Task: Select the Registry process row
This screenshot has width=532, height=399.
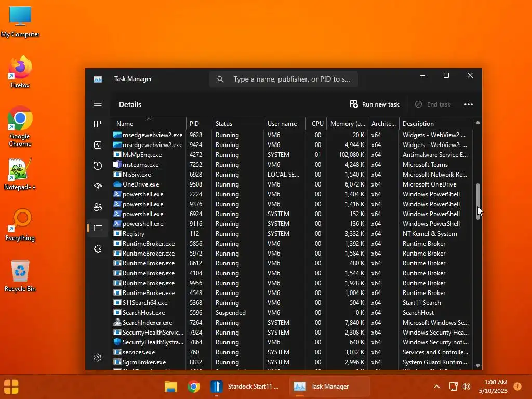Action: click(x=292, y=234)
